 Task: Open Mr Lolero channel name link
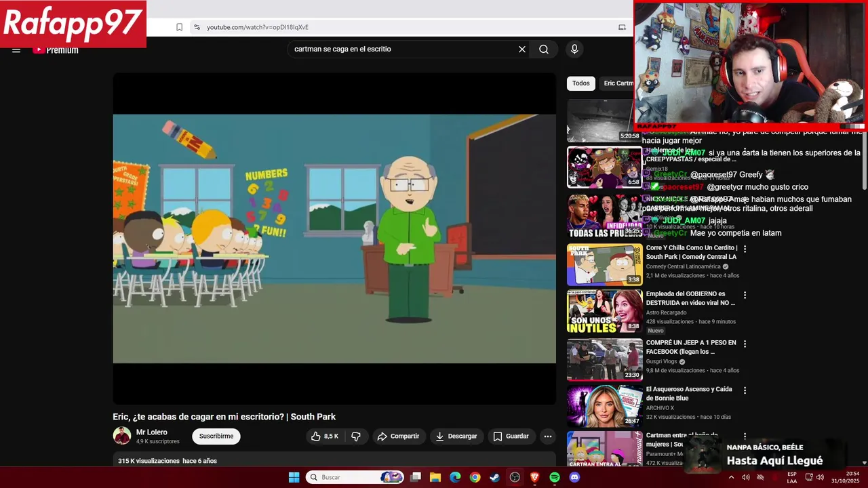pos(152,432)
